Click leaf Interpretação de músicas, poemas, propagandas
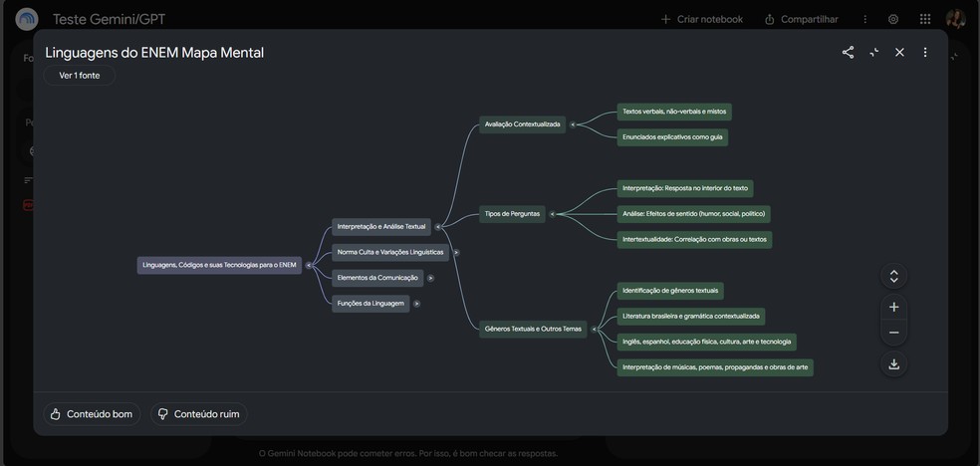Viewport: 980px width, 466px height. (715, 367)
